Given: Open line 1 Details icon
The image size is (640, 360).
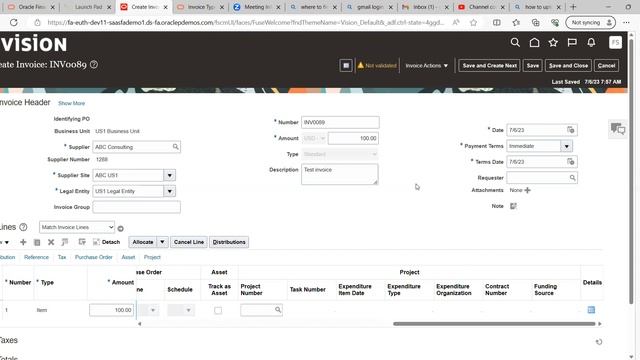Looking at the screenshot, I should pos(591,310).
